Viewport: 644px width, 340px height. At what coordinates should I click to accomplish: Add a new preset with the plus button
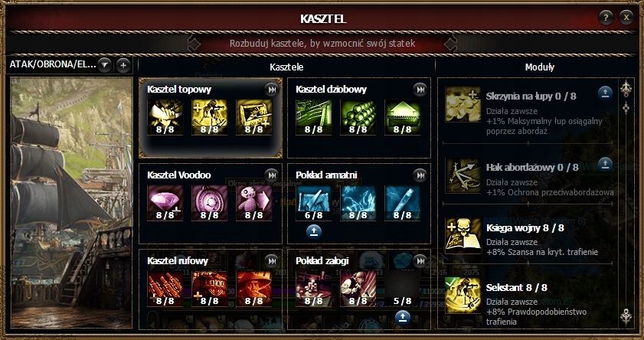point(123,65)
